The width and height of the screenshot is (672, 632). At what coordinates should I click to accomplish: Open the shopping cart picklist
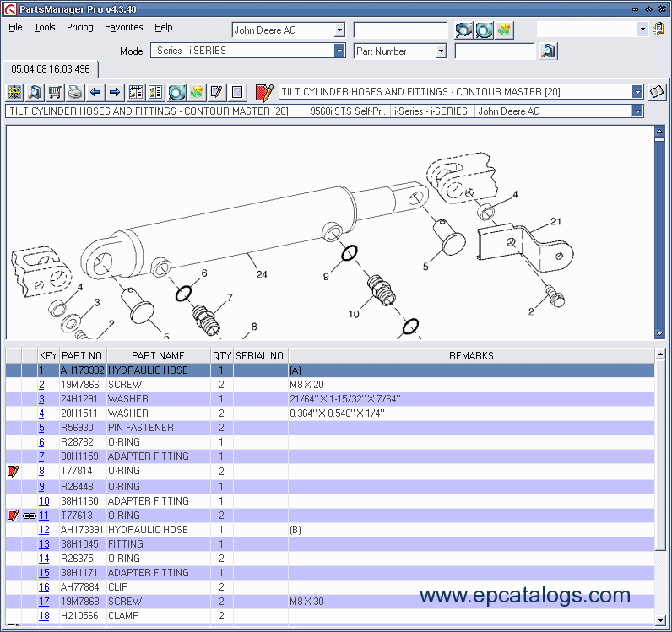[x=55, y=92]
